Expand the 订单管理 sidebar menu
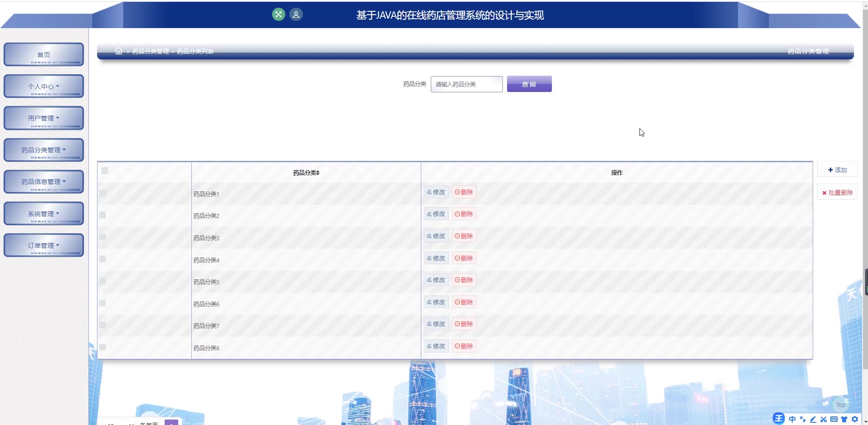 (x=44, y=245)
